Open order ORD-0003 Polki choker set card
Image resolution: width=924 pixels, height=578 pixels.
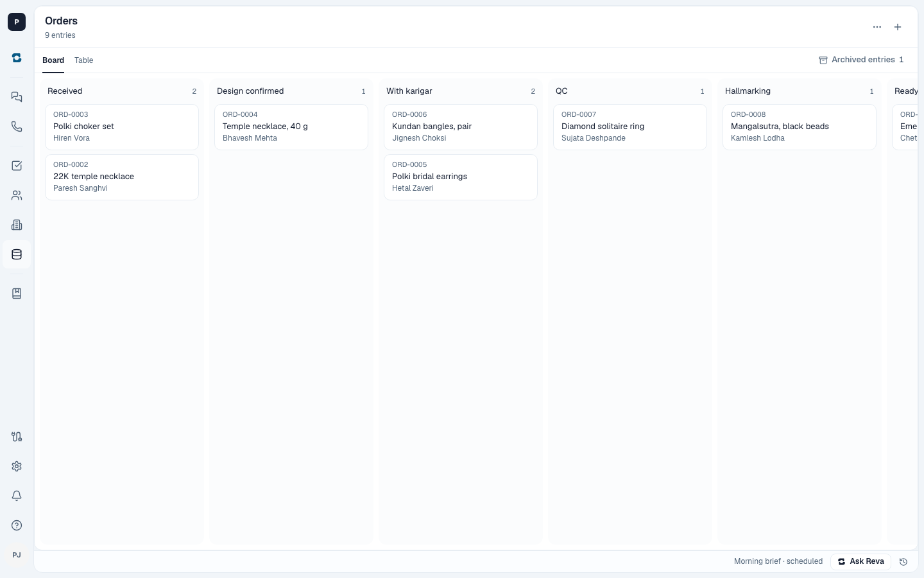click(122, 127)
